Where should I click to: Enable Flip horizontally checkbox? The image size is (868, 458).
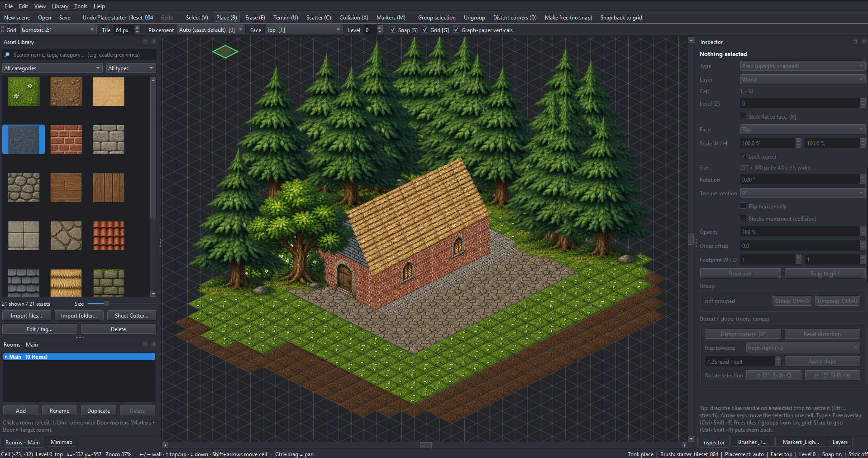coord(743,206)
